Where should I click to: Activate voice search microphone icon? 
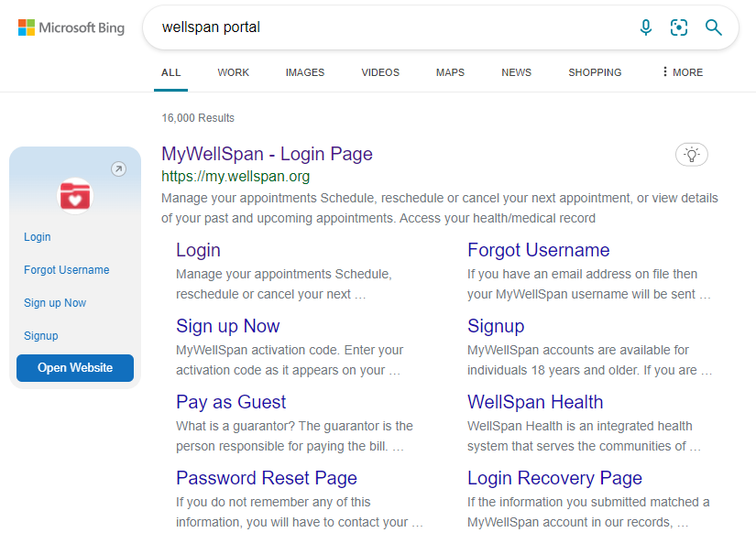click(646, 27)
